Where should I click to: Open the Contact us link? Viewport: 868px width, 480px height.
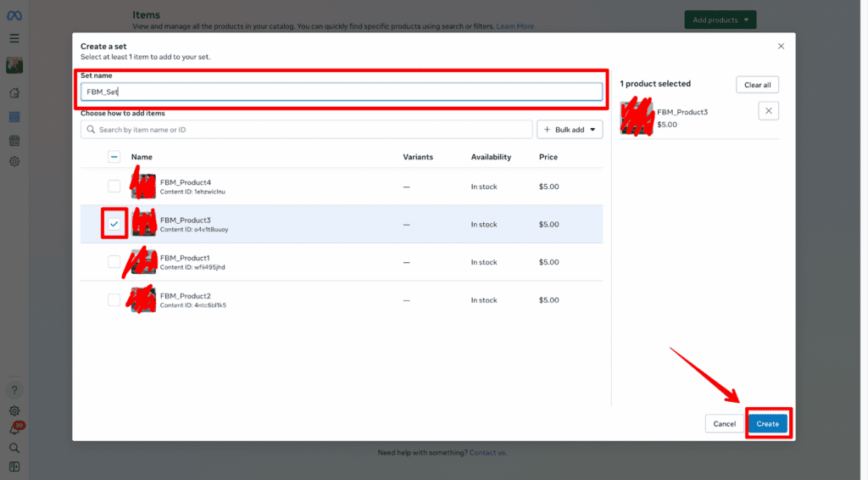coord(487,452)
